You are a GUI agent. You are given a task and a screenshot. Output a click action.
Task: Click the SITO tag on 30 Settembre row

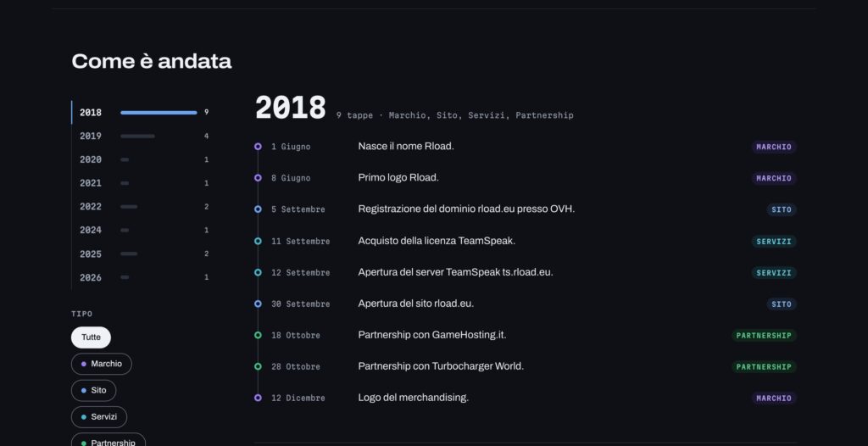click(782, 304)
